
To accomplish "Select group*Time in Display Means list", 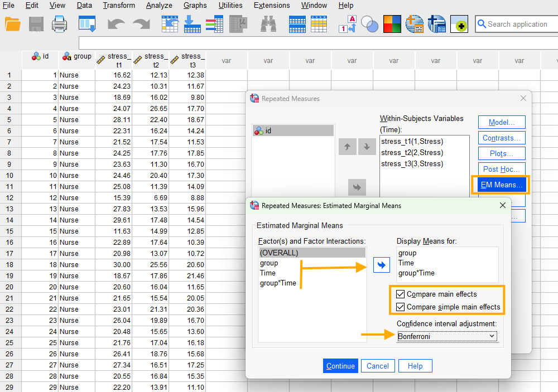I will click(416, 273).
